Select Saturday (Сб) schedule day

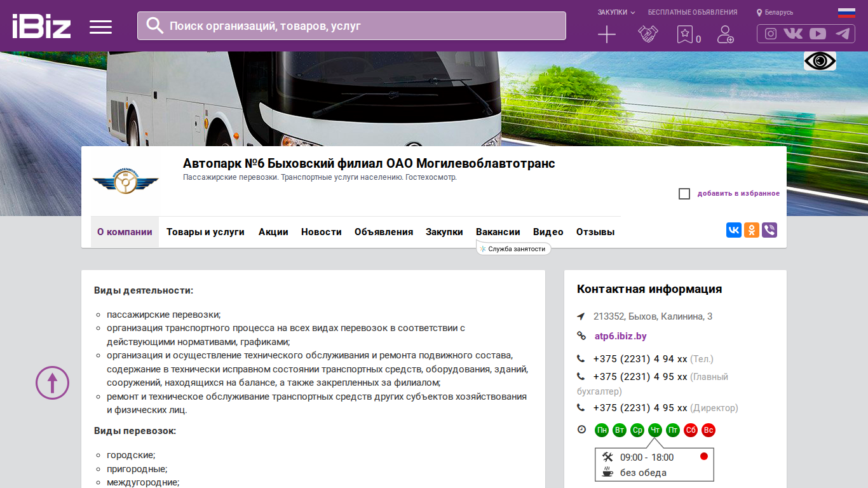click(x=691, y=430)
